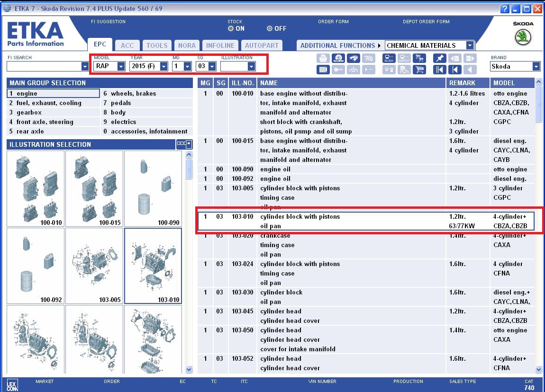Click the car with documents icon
Image resolution: width=545 pixels, height=392 pixels.
pos(404,70)
